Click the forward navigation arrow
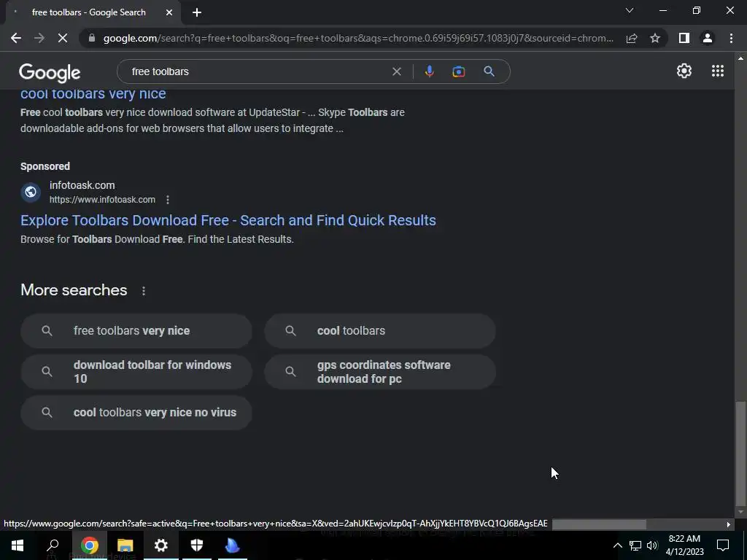The width and height of the screenshot is (747, 560). (x=39, y=38)
